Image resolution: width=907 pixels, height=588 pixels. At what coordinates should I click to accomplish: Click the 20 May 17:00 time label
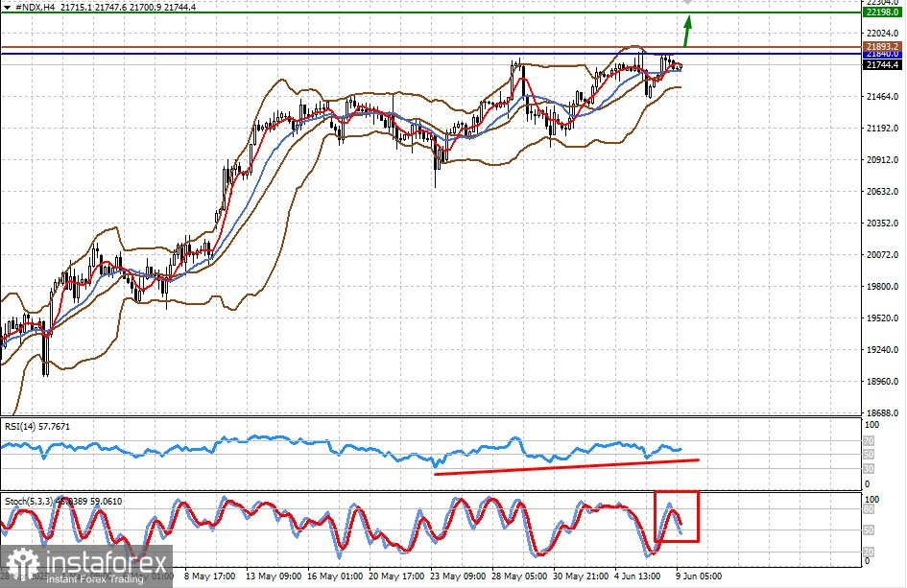click(x=396, y=576)
